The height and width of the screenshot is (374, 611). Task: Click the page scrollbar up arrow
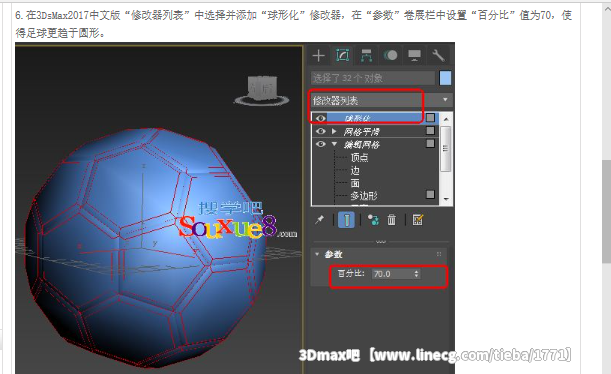click(606, 8)
